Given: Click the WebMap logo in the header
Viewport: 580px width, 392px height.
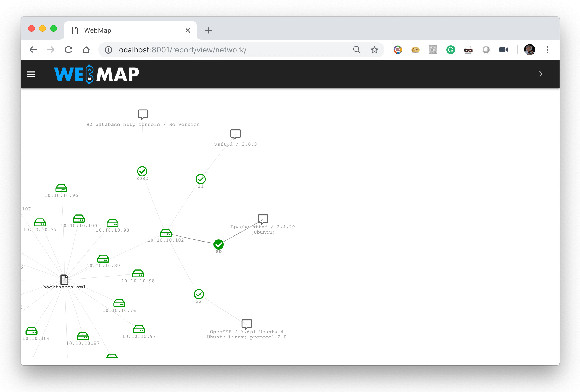Looking at the screenshot, I should (97, 74).
